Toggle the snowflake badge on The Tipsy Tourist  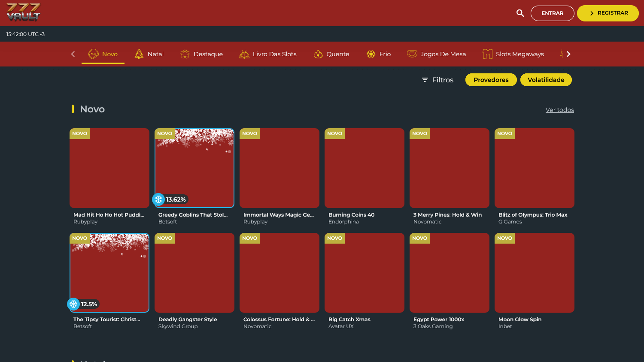point(73,304)
